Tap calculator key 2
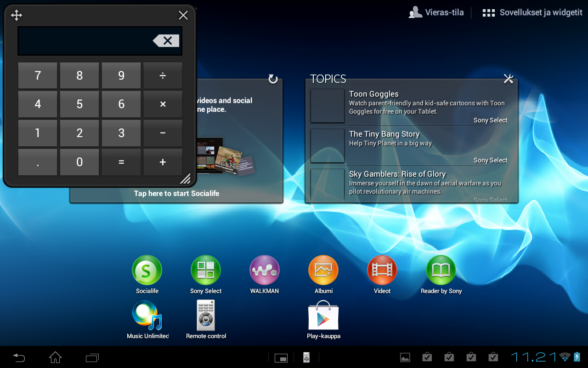Viewport: 588px width, 368px height. pos(79,133)
